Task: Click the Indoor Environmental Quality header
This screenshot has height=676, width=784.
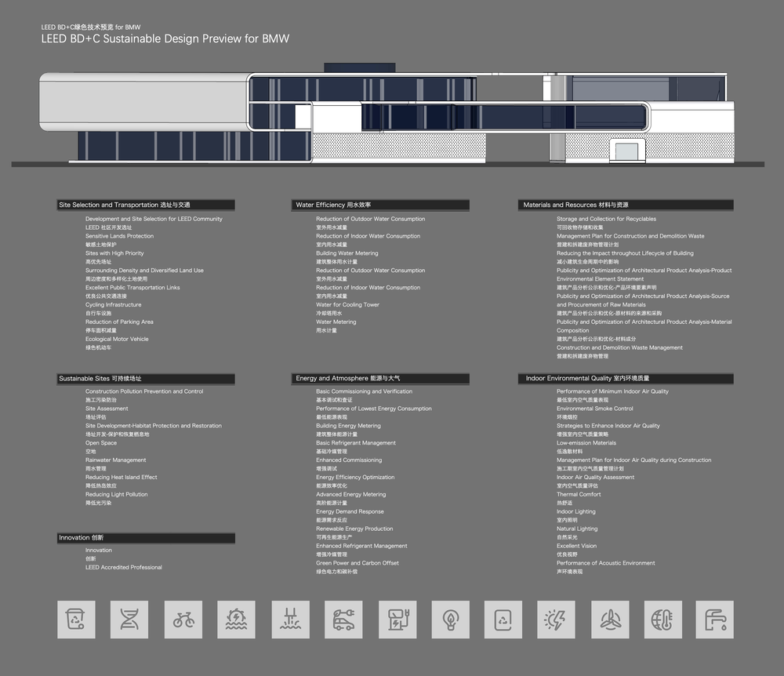Action: [627, 379]
